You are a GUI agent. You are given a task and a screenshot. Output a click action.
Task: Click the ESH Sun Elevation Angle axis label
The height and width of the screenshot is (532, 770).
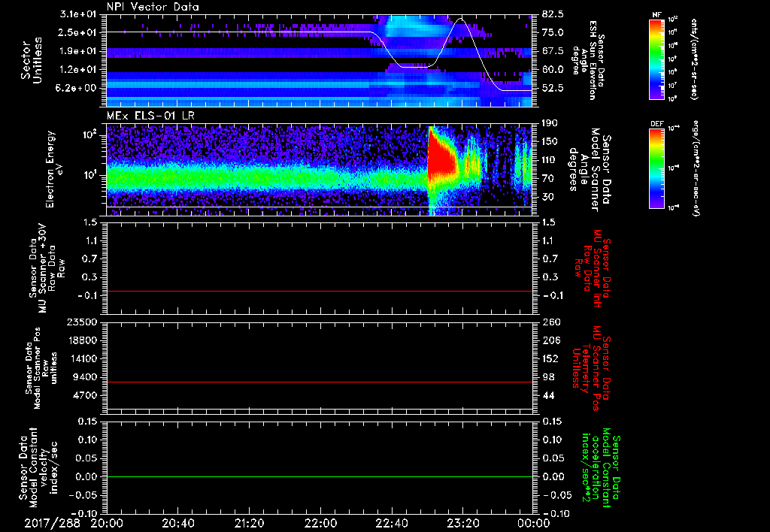[x=588, y=60]
